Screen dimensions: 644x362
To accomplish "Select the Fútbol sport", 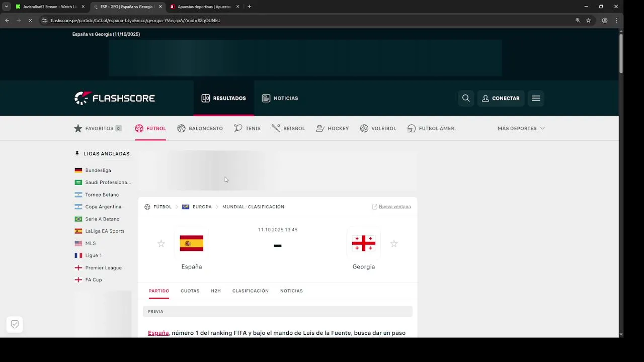I will 150,128.
